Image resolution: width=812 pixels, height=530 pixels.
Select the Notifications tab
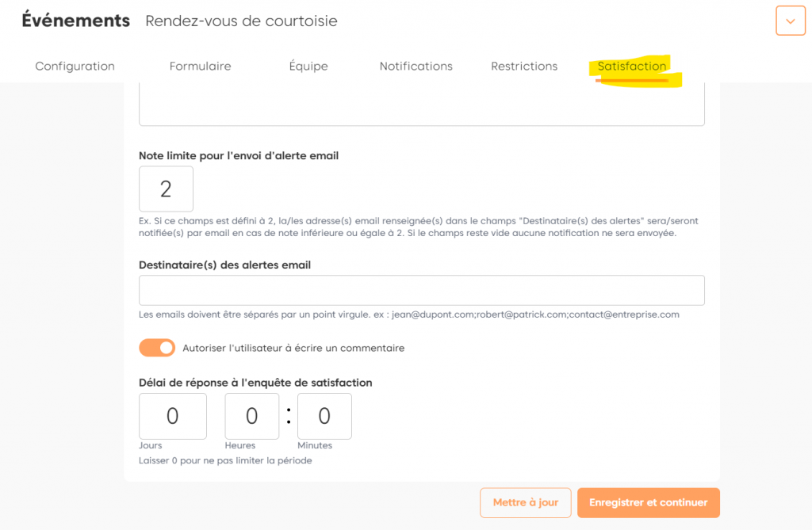pyautogui.click(x=416, y=67)
